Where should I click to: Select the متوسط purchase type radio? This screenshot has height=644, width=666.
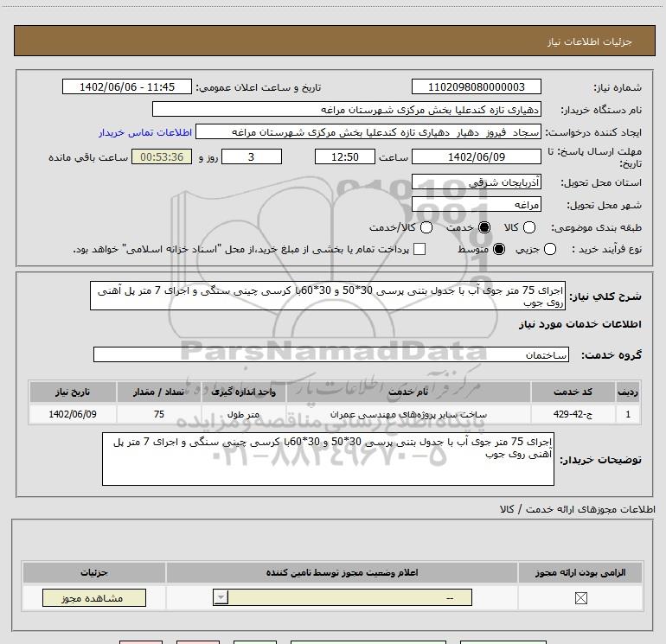click(499, 249)
